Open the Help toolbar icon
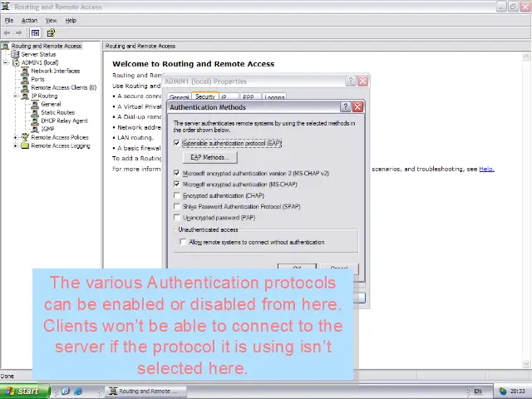Viewport: 532px width, 399px height. [x=51, y=33]
